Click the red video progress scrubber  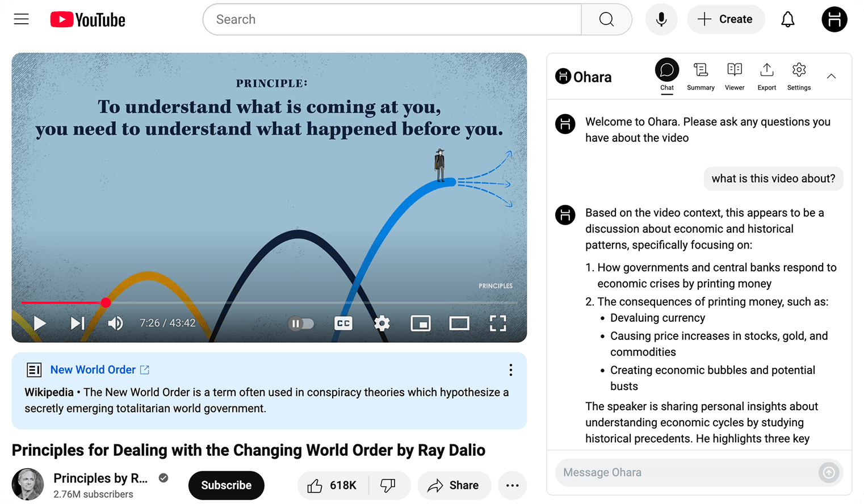(106, 303)
